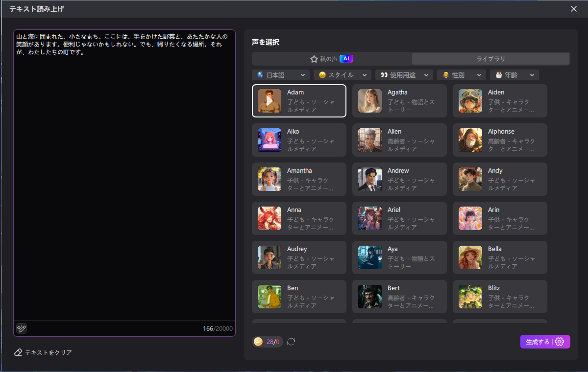The image size is (588, 372).
Task: Open the gear settings on the 生成する button
Action: pos(559,342)
